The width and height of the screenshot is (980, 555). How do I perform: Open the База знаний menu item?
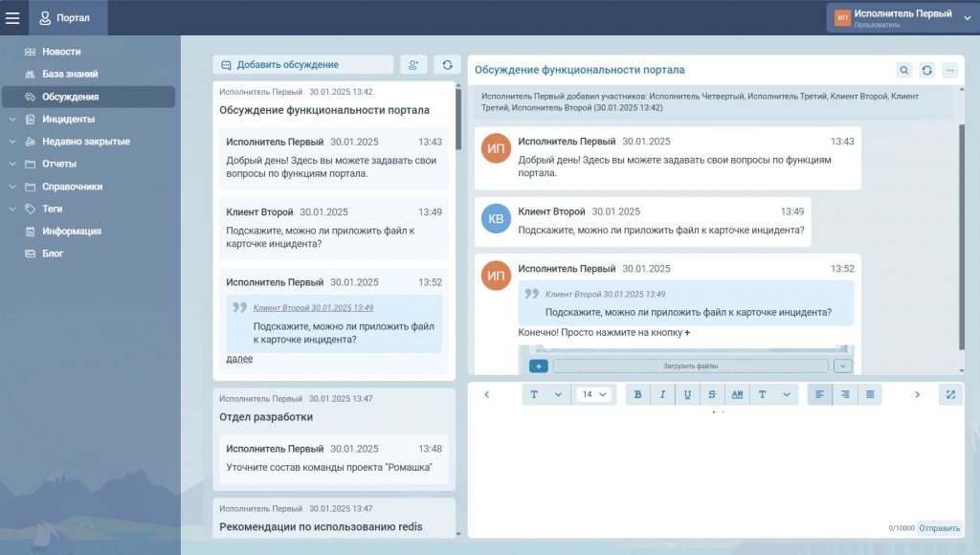pyautogui.click(x=70, y=74)
